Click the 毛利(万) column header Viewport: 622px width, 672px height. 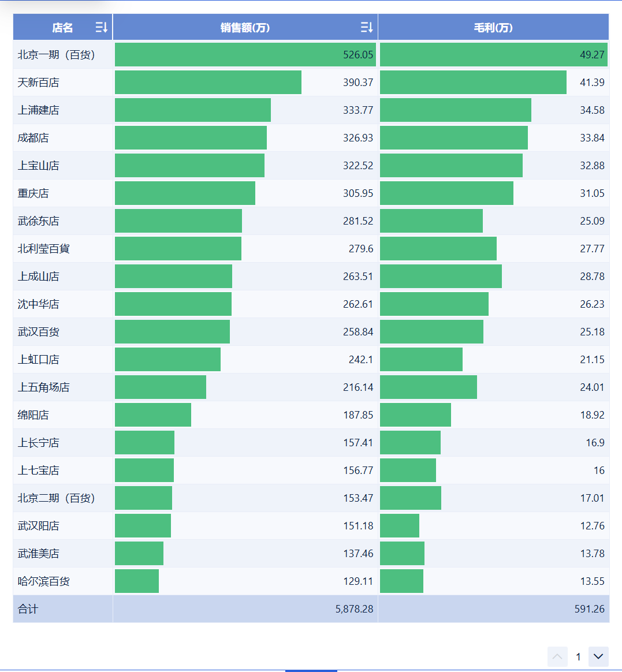click(493, 27)
